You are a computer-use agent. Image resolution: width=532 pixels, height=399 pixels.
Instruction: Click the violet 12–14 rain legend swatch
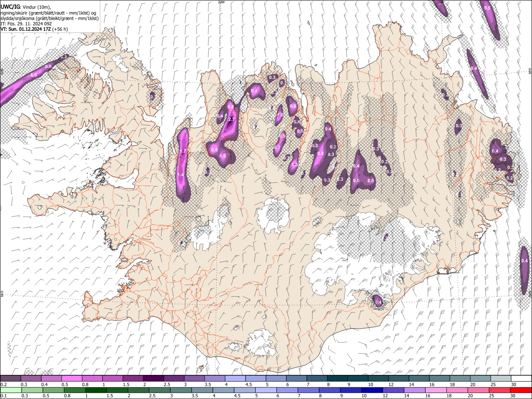tap(393, 390)
